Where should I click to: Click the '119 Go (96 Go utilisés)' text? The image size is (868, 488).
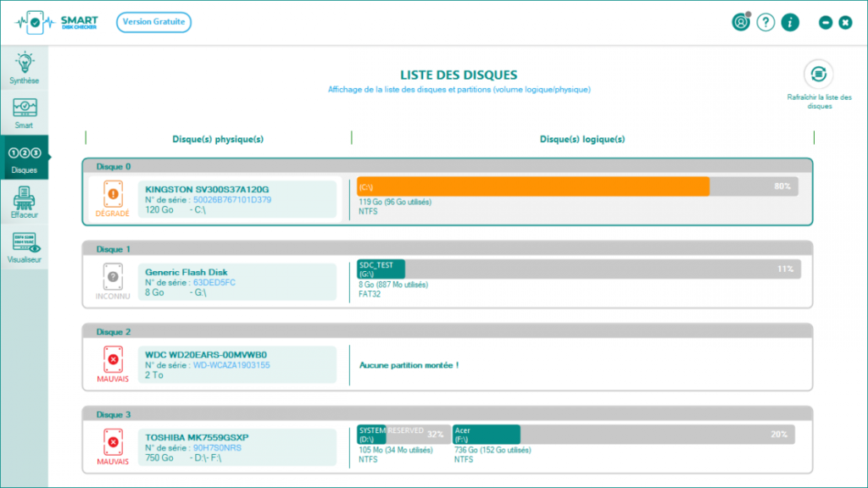click(395, 202)
